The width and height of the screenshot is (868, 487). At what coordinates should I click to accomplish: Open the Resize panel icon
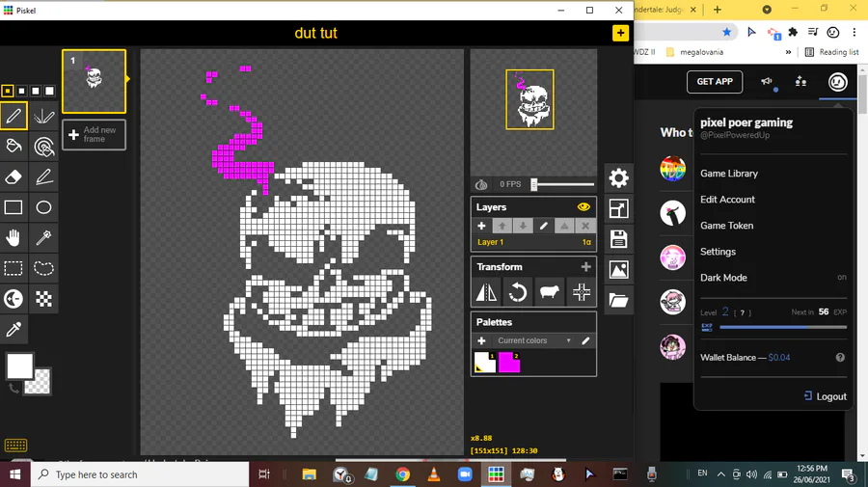coord(618,208)
